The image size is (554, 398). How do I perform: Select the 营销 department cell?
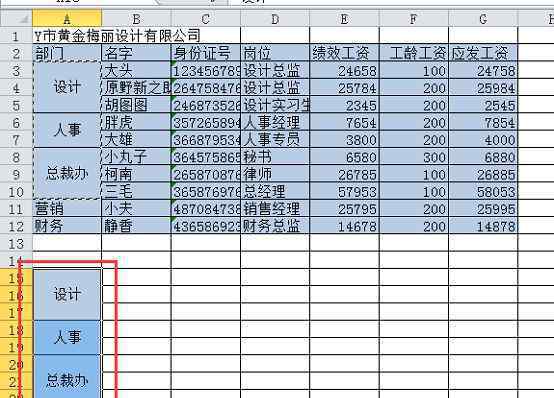tap(67, 209)
